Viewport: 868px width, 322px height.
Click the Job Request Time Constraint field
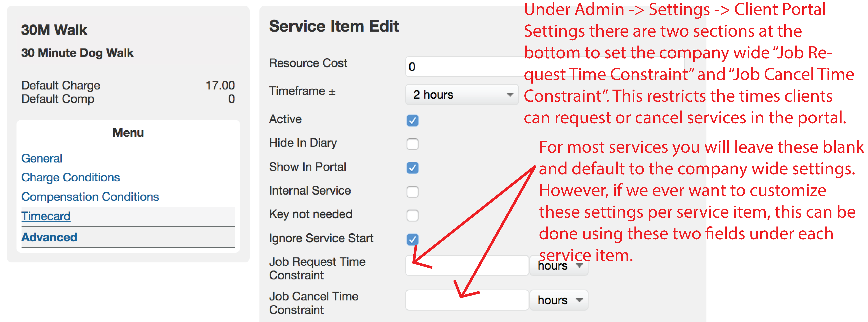467,266
